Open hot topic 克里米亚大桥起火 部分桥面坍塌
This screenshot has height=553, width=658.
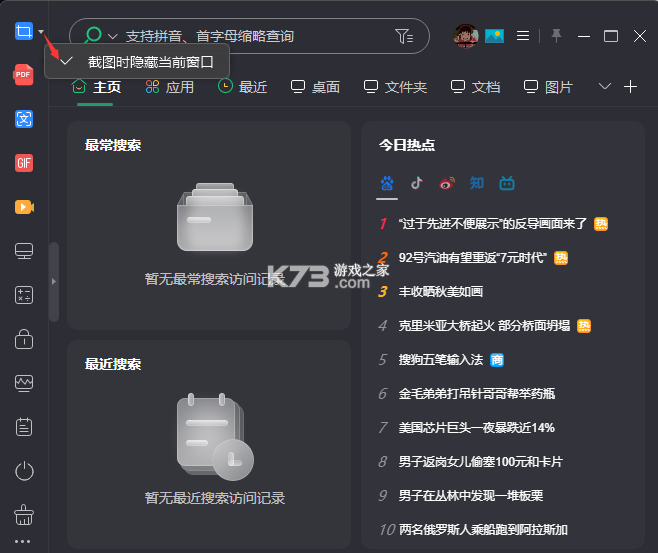click(x=484, y=326)
